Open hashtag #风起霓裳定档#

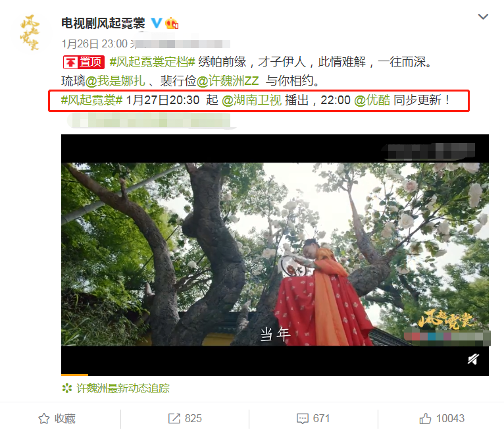(153, 62)
